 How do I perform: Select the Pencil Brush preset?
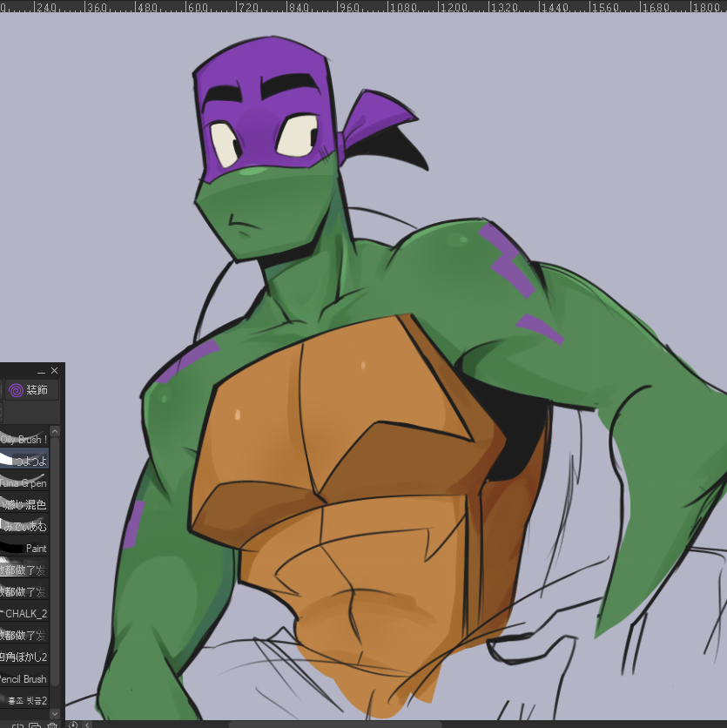click(x=24, y=679)
